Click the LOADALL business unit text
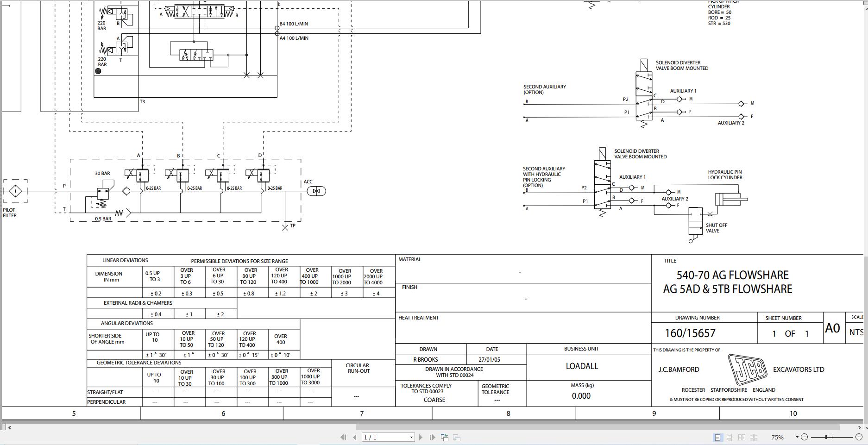868x445 pixels. [x=582, y=366]
